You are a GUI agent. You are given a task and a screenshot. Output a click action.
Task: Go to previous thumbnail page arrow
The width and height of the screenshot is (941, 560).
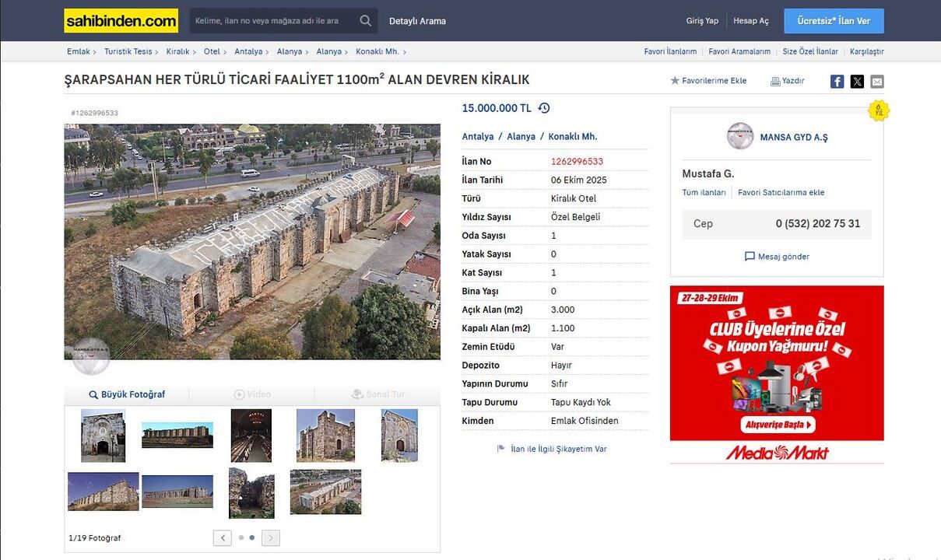pyautogui.click(x=223, y=537)
